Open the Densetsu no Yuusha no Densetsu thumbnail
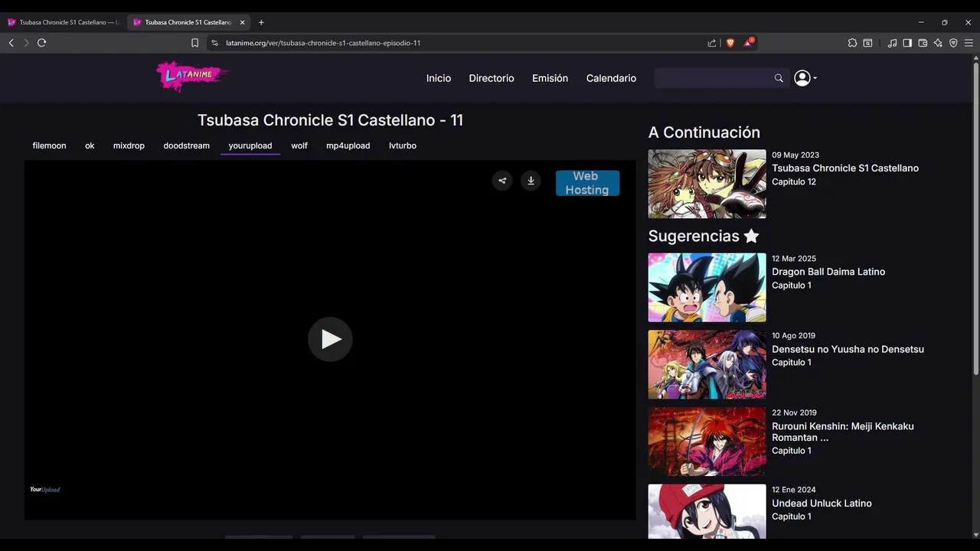This screenshot has width=980, height=551. click(x=707, y=364)
